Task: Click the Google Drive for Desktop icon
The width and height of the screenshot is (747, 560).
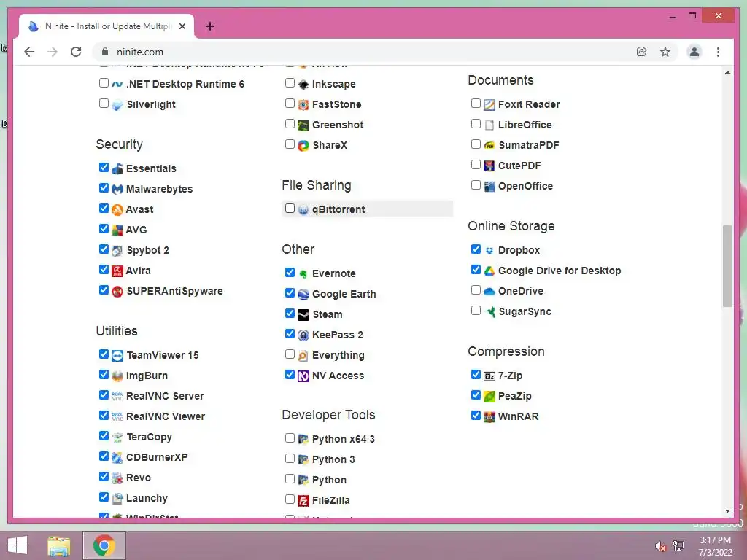Action: [x=489, y=271]
